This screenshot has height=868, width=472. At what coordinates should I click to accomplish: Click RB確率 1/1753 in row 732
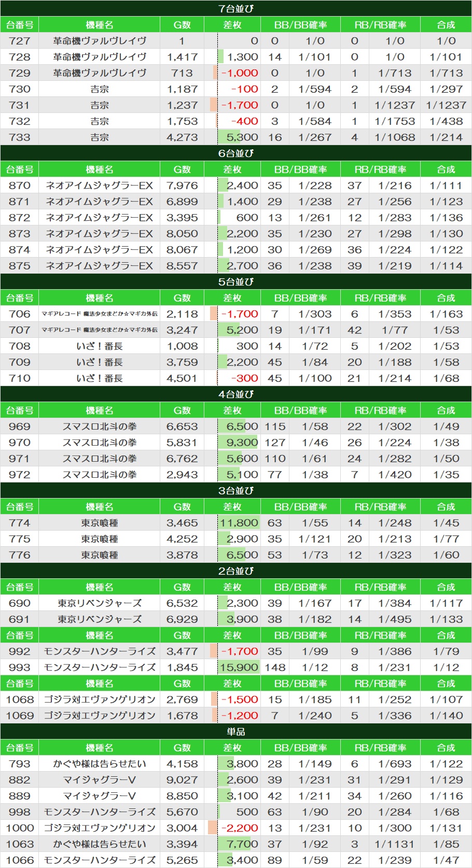[x=395, y=121]
